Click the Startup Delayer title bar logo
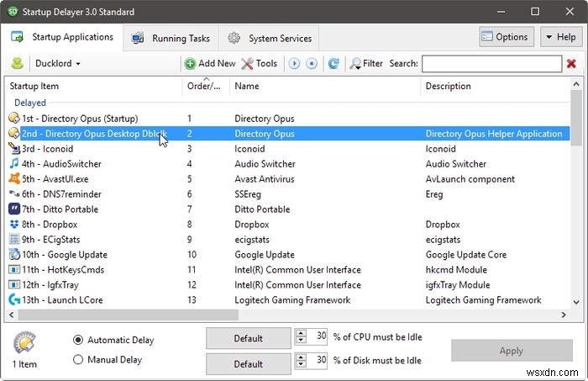Screen dimensions: 588x381 point(13,12)
